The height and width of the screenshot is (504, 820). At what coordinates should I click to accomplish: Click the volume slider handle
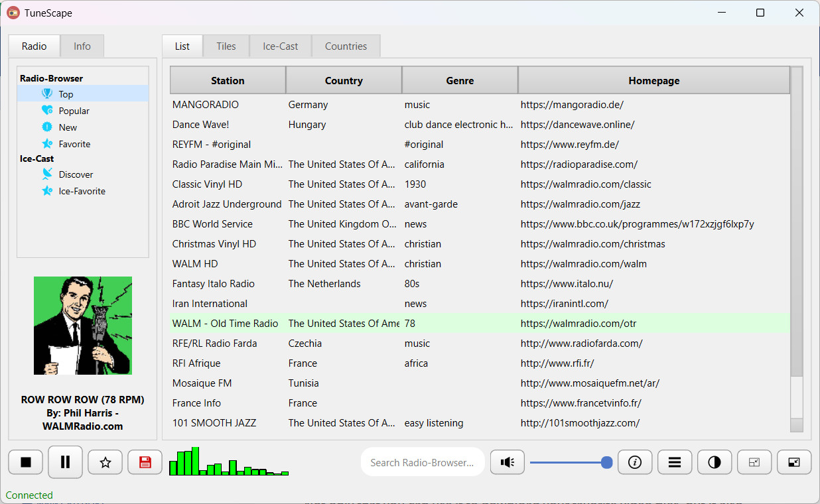(x=606, y=462)
